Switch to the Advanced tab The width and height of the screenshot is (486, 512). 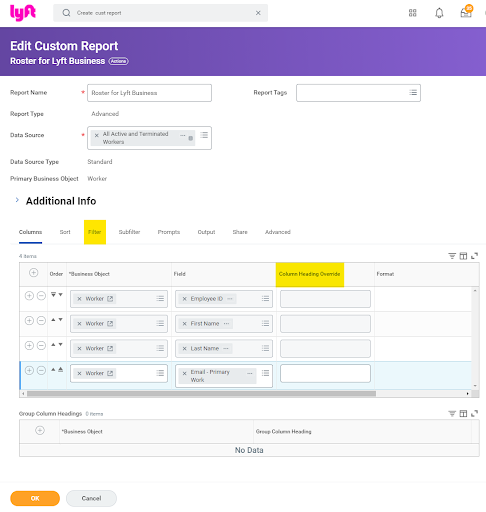278,232
